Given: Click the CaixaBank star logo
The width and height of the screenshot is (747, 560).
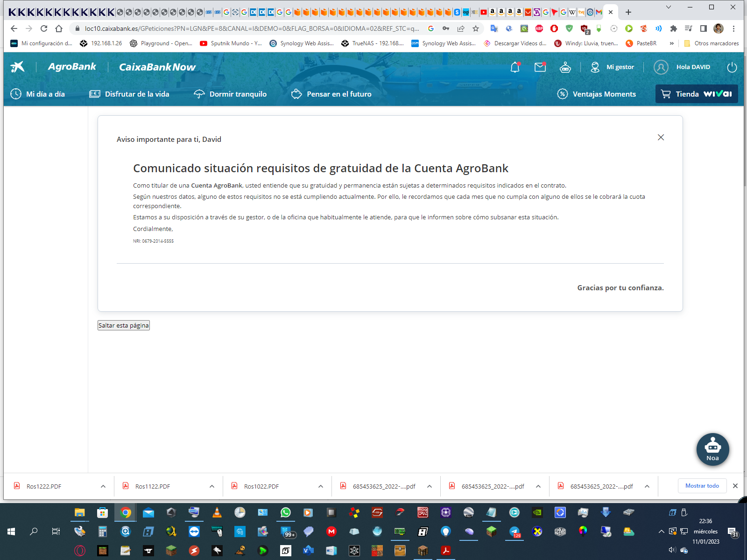Looking at the screenshot, I should coord(18,67).
